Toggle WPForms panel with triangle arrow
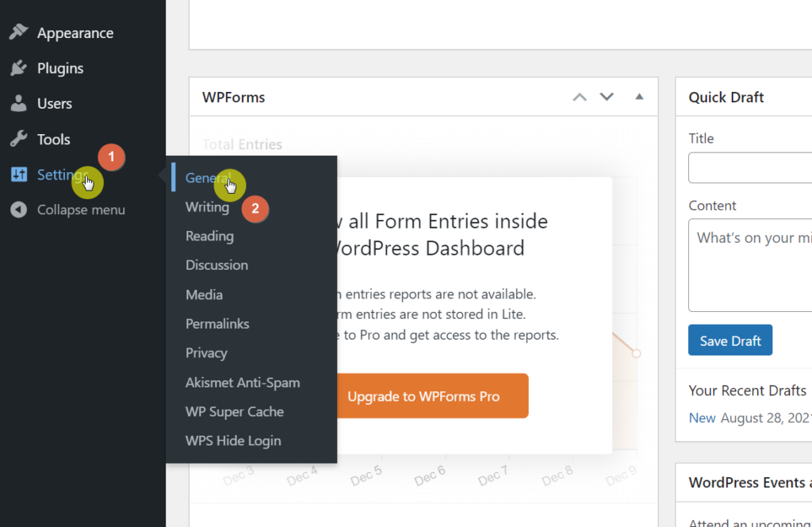812x527 pixels. pos(640,97)
